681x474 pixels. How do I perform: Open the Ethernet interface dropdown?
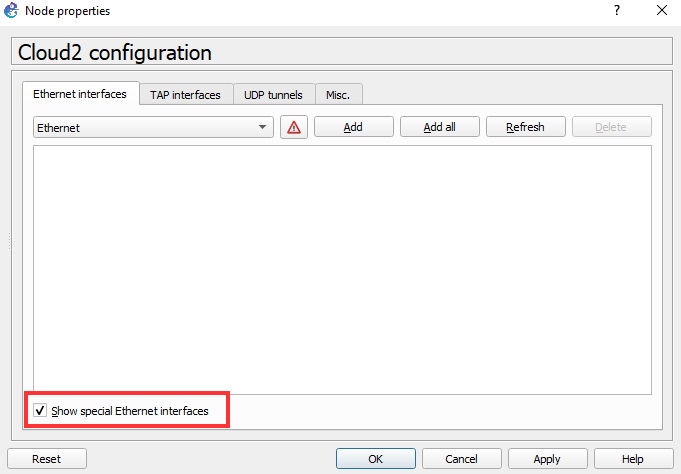153,127
